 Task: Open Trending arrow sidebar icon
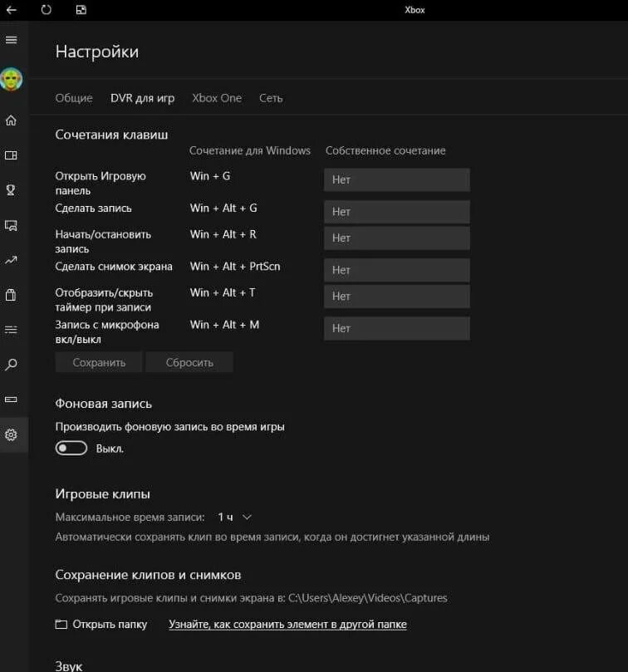coord(11,260)
